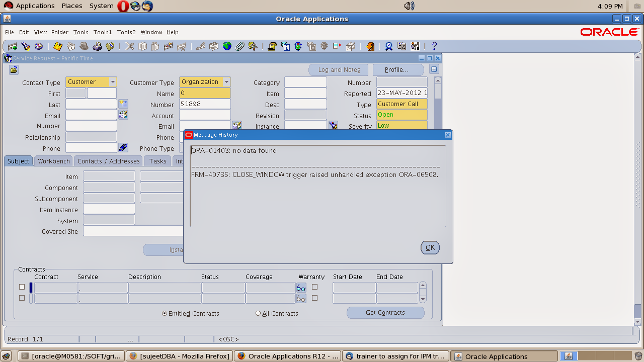Click the question mark Help toolbar icon
644x362 pixels.
coord(434,46)
